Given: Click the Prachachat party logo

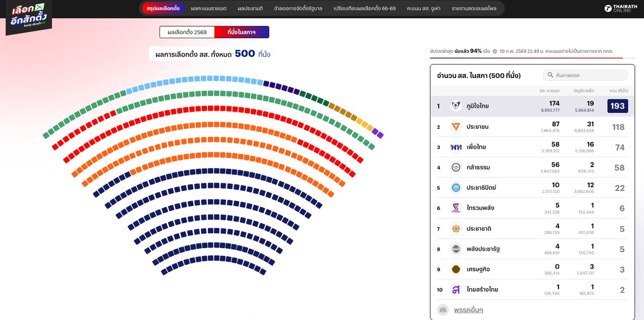Looking at the screenshot, I should (x=456, y=228).
